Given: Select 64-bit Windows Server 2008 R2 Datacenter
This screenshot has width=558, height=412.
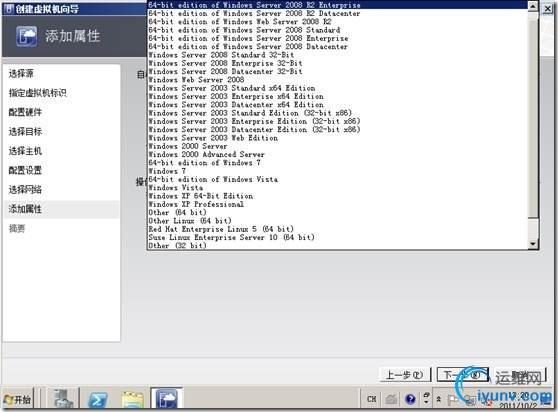Looking at the screenshot, I should [x=337, y=13].
